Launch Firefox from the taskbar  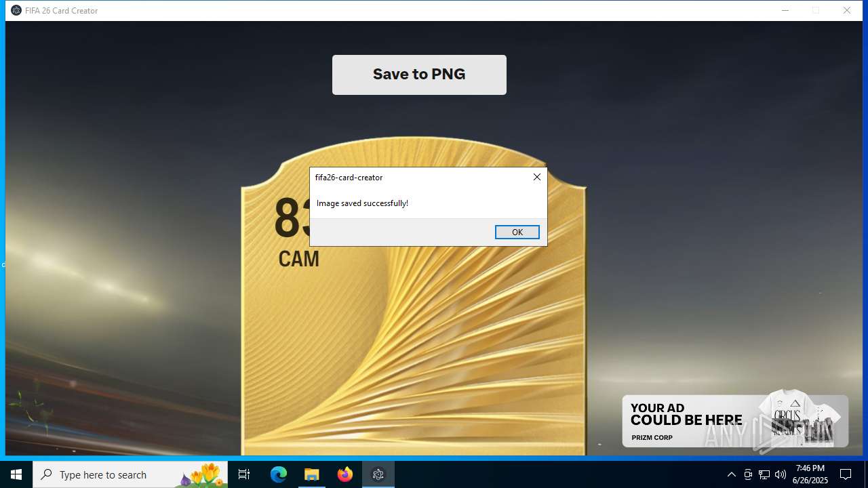(x=345, y=474)
